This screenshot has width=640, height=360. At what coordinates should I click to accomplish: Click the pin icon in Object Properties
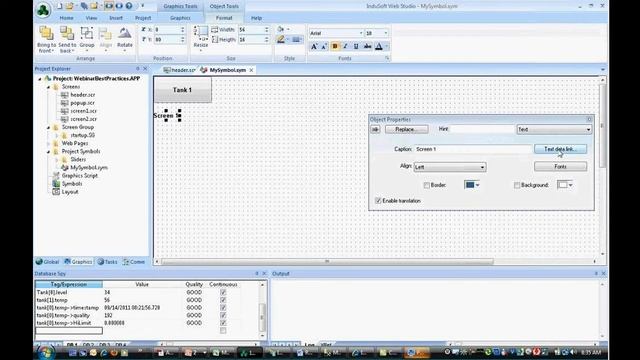(375, 129)
